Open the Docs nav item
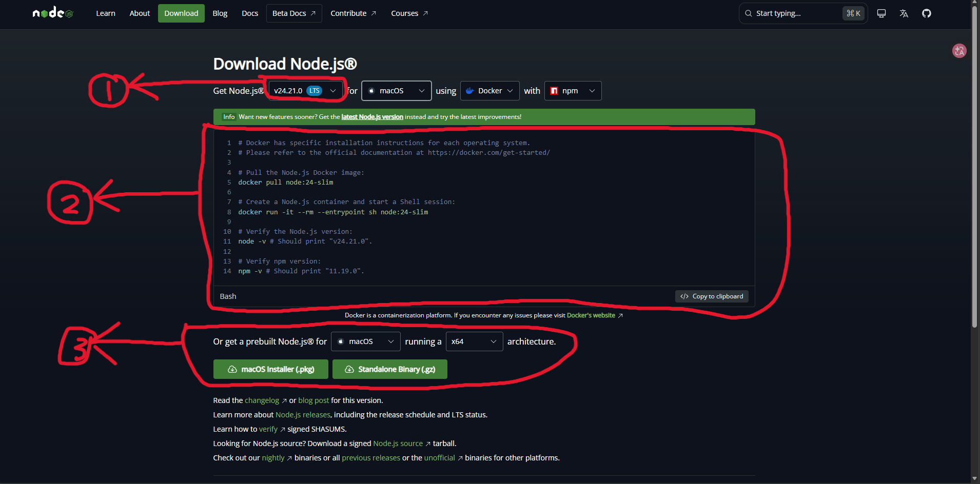 pyautogui.click(x=250, y=13)
